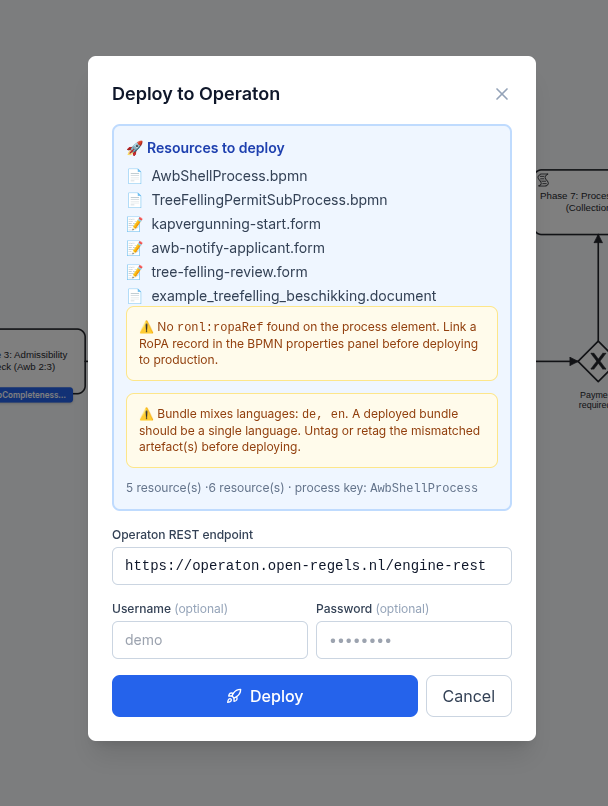608x806 pixels.
Task: Click the Operaton REST endpoint label
Action: (182, 535)
